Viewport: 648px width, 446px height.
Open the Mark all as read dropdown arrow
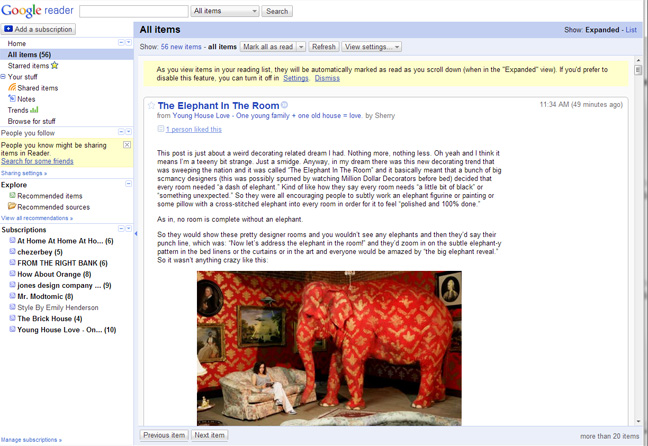point(301,47)
